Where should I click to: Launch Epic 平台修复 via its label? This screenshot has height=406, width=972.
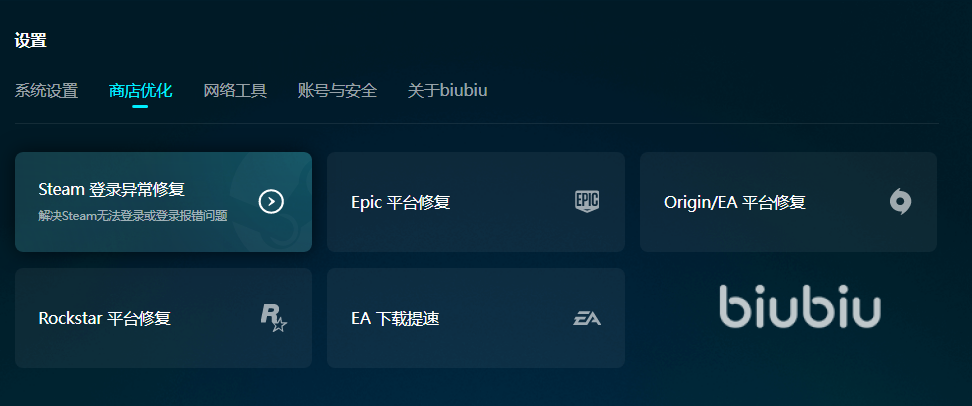[401, 202]
